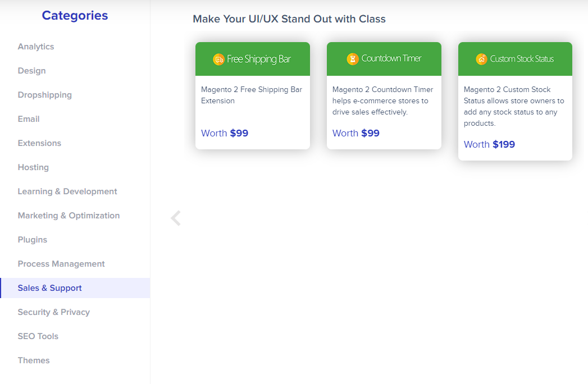The height and width of the screenshot is (384, 588).
Task: Click the Custom Stock Status icon
Action: (x=481, y=59)
